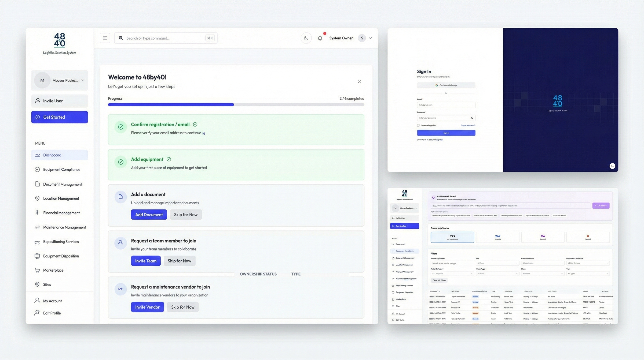Open Repositioning Services truck icon item
Image resolution: width=644 pixels, height=360 pixels.
37,242
